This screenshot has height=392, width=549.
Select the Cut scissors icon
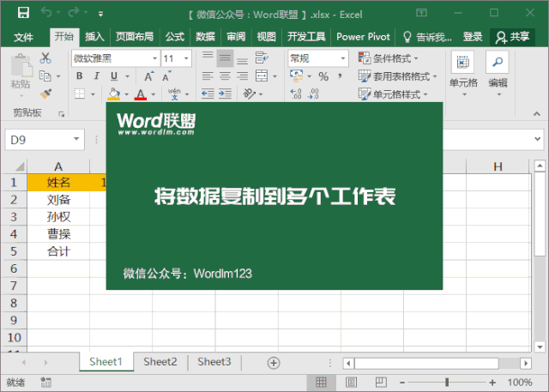pyautogui.click(x=45, y=58)
